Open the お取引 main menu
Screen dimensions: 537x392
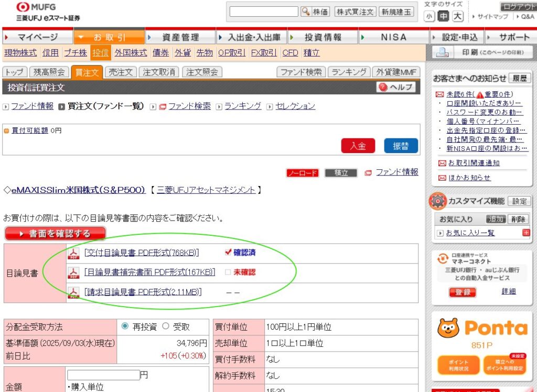point(109,37)
